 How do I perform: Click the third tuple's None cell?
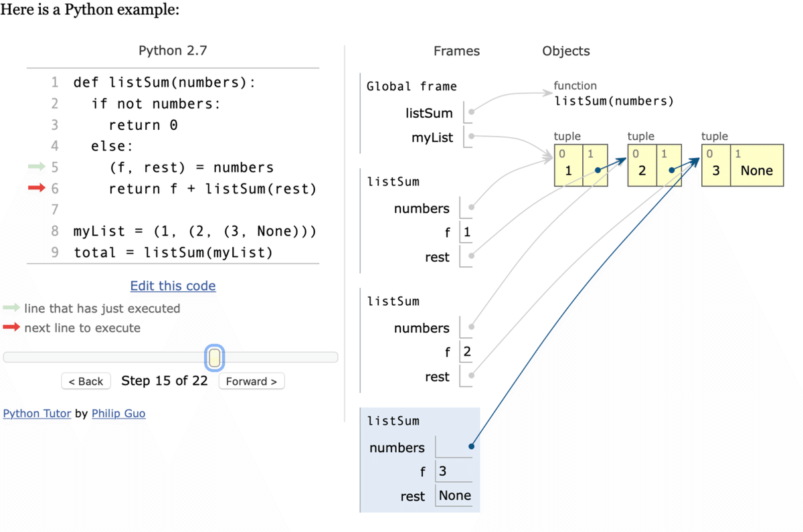pyautogui.click(x=757, y=171)
